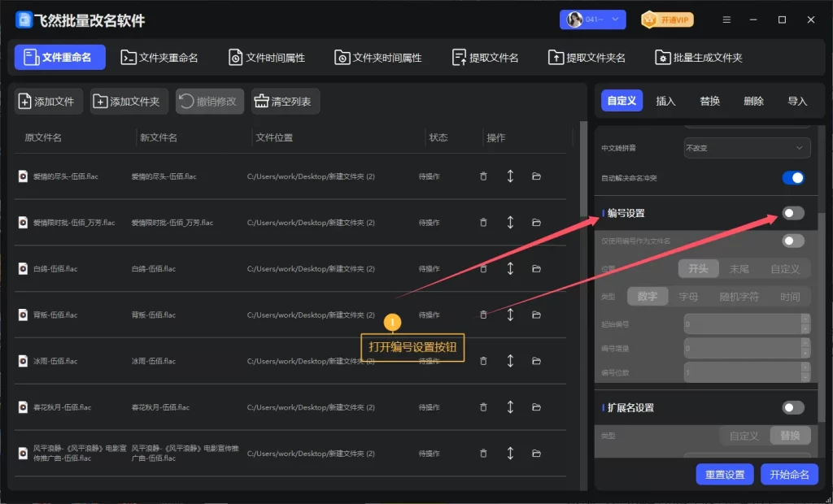Click sort arrow for 春花秋月-伍佰.flac
Screen dimensions: 833x504
(510, 407)
